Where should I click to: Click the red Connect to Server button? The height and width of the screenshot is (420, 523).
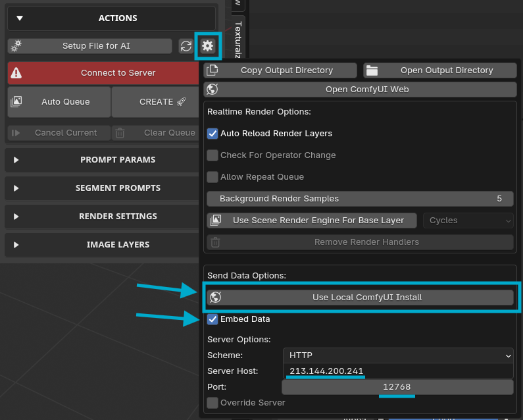pyautogui.click(x=103, y=73)
